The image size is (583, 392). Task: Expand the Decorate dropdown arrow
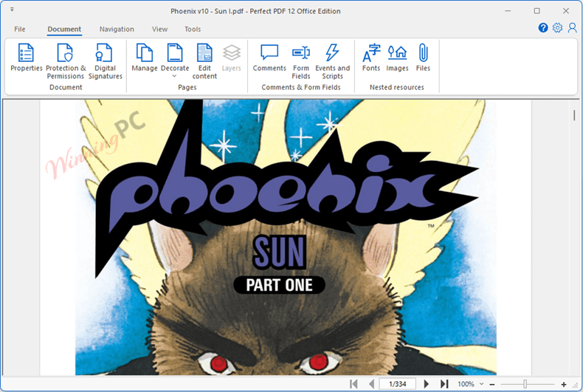pyautogui.click(x=174, y=76)
